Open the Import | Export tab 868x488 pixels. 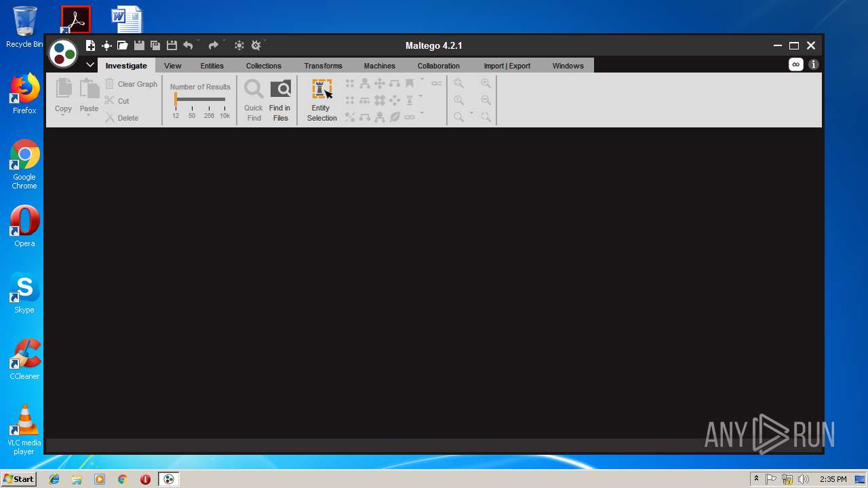507,66
